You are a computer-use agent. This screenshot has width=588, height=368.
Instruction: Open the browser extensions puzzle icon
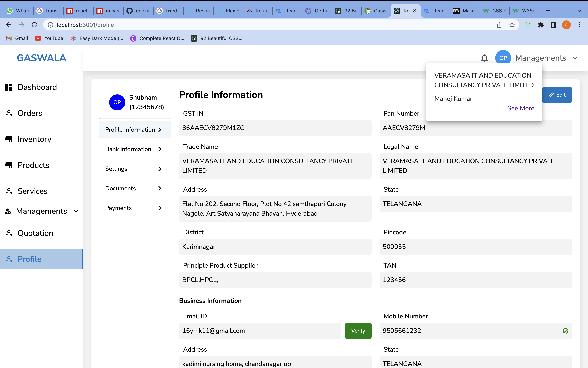[x=541, y=25]
